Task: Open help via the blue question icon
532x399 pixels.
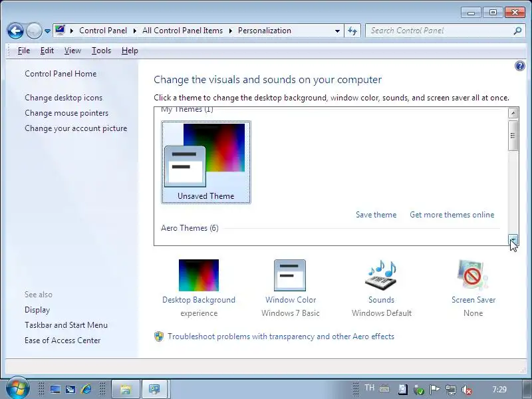Action: tap(519, 66)
